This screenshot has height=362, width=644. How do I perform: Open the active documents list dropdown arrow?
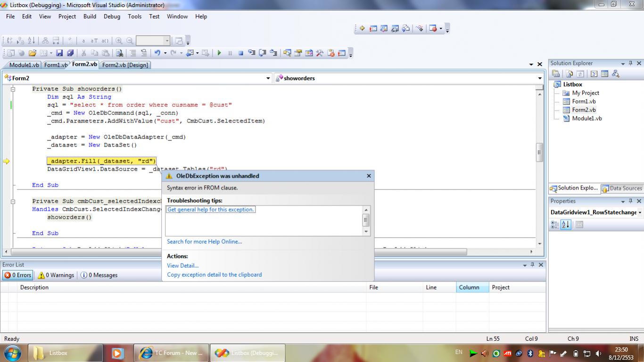[531, 65]
